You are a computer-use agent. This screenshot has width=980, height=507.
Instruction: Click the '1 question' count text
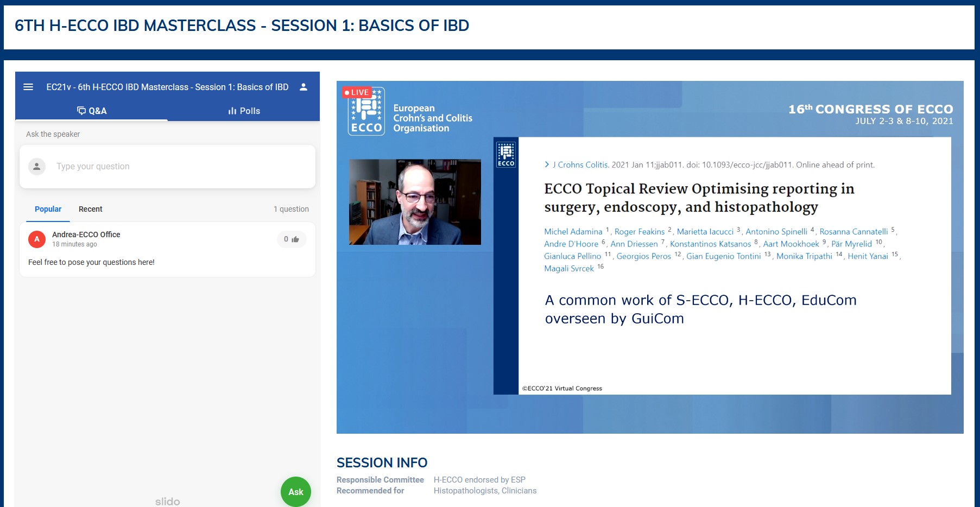coord(291,209)
